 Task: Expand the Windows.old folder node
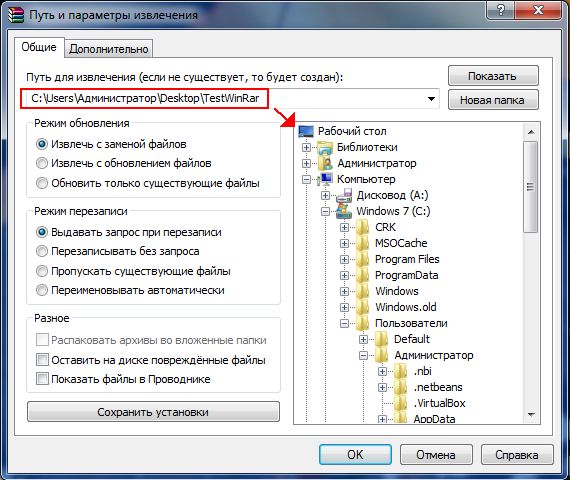coord(344,307)
